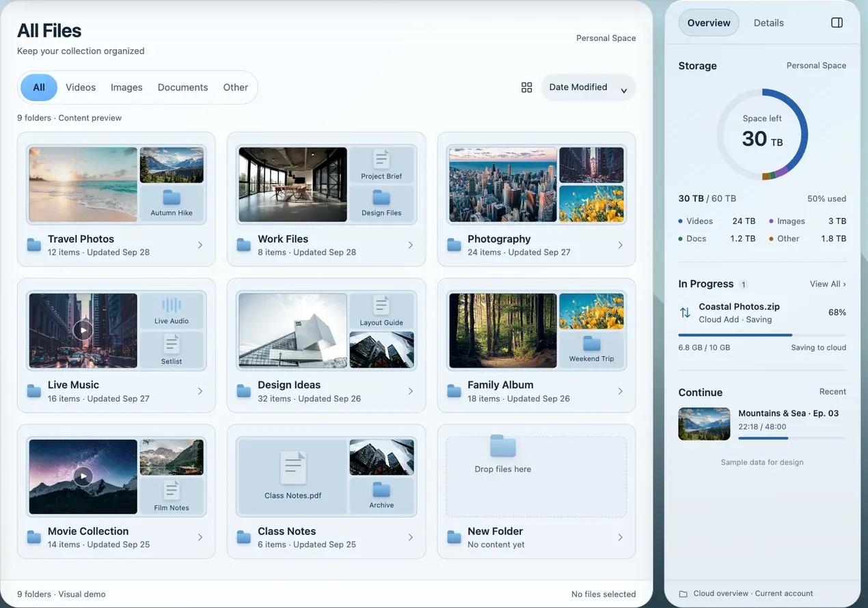Expand the Class Notes folder chevron
Image resolution: width=868 pixels, height=608 pixels.
point(411,537)
